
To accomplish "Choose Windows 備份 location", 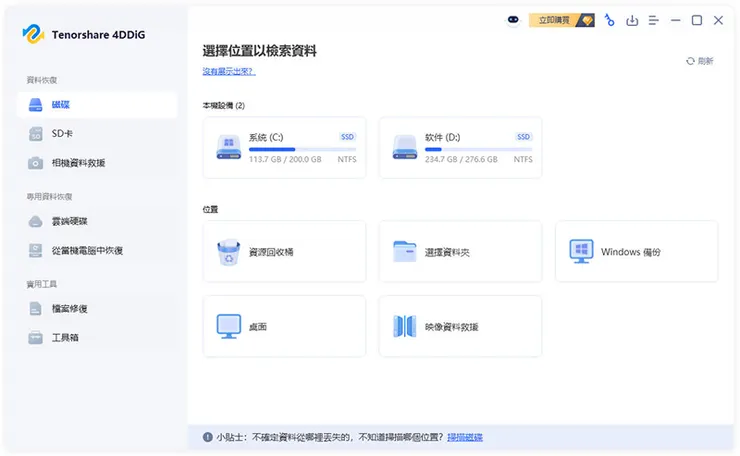I will (x=637, y=252).
